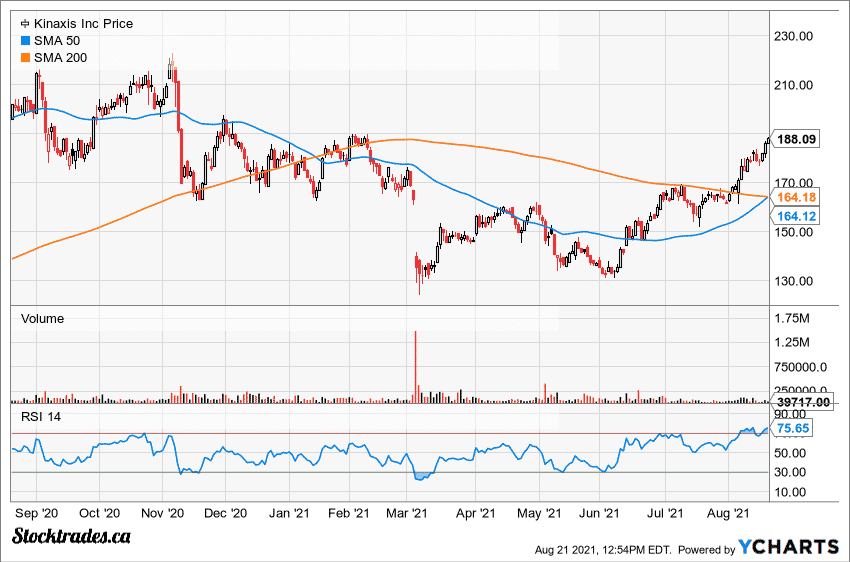Click the YCharts logo
The width and height of the screenshot is (850, 562).
788,546
